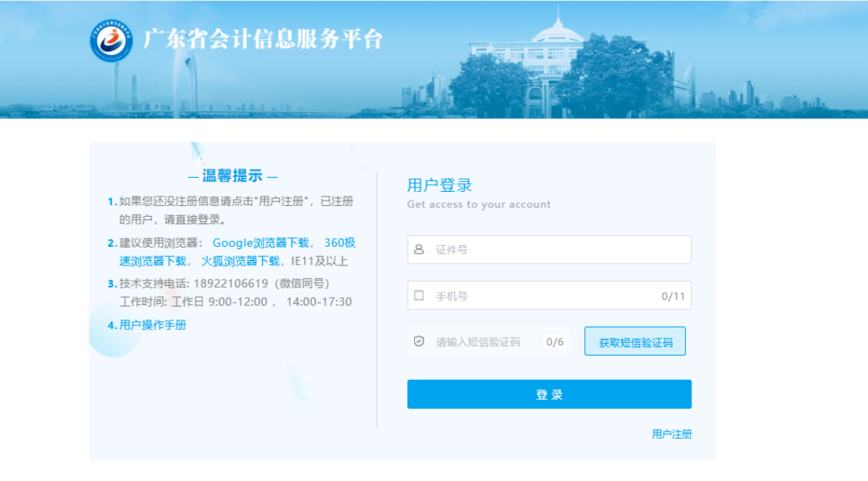
Task: Focus the 手机号 input field
Action: point(549,296)
